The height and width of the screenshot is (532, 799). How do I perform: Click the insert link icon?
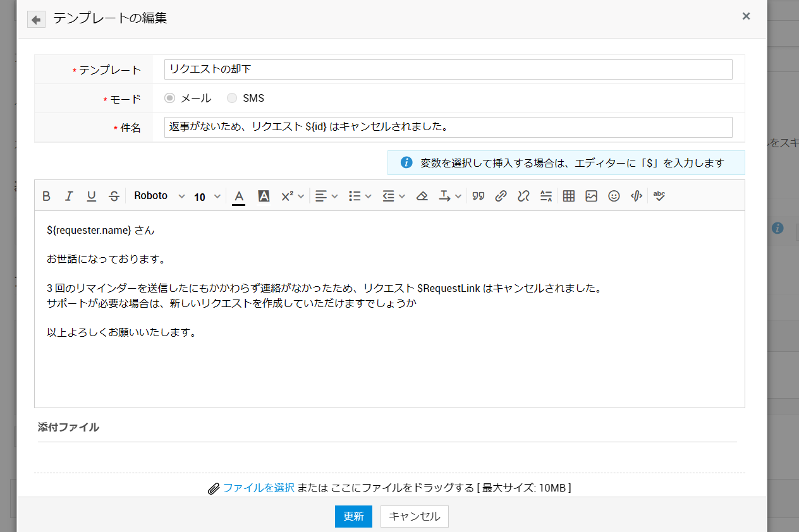click(x=501, y=196)
